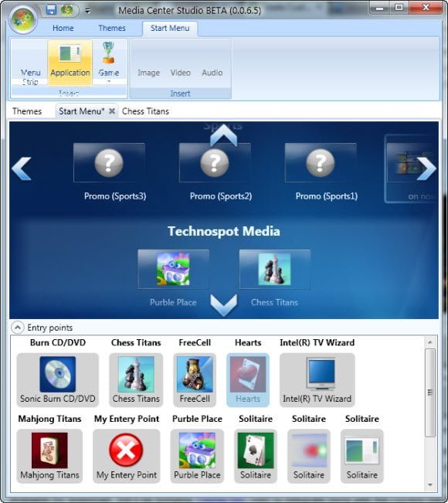Click the Audio insert button
Image resolution: width=448 pixels, height=503 pixels.
click(212, 73)
